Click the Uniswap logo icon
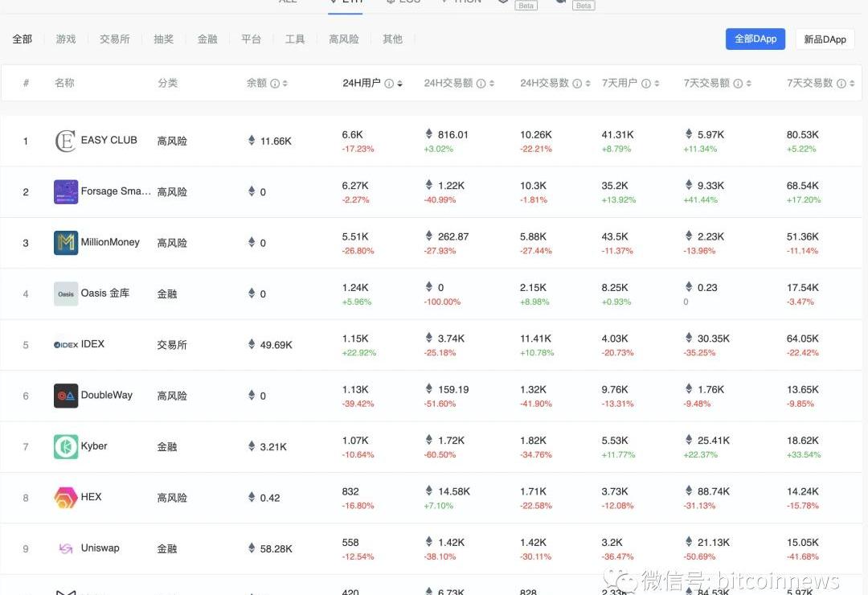Viewport: 868px width, 595px height. (66, 548)
